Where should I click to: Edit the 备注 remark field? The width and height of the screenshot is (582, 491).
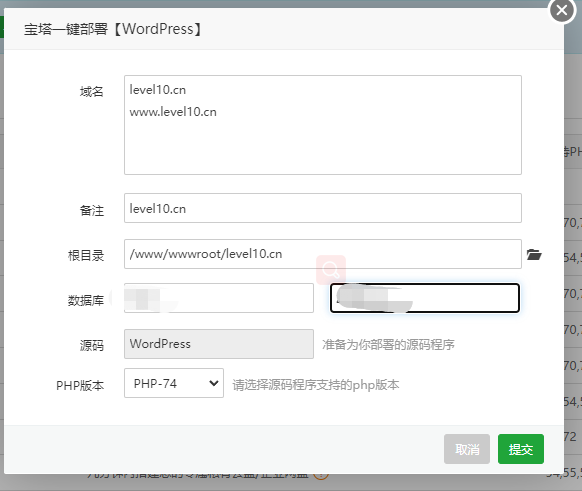pos(323,208)
